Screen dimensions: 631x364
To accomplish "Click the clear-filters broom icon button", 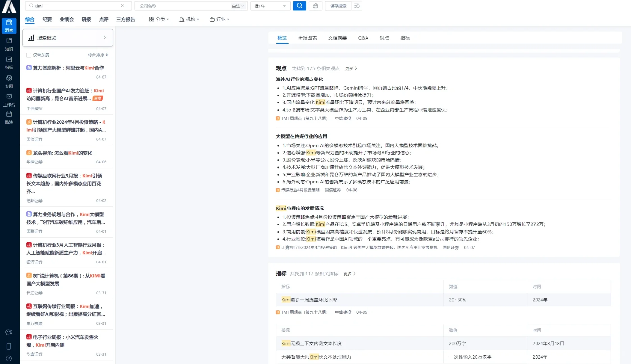I will coord(315,6).
